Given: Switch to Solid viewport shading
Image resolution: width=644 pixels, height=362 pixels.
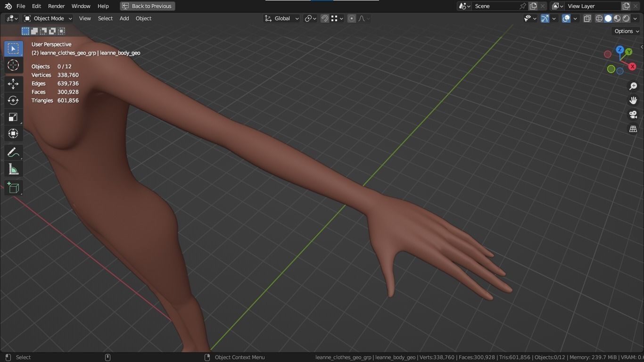Looking at the screenshot, I should coord(608,18).
